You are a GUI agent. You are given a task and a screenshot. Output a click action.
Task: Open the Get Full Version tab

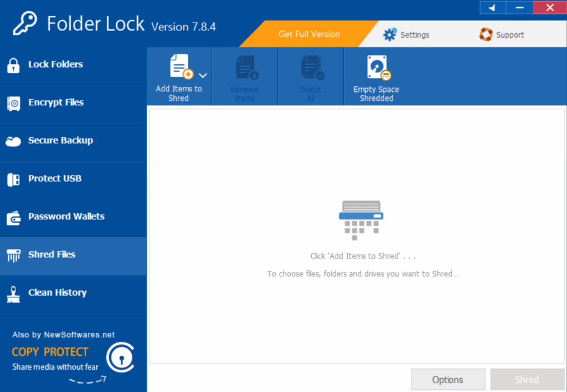click(309, 34)
